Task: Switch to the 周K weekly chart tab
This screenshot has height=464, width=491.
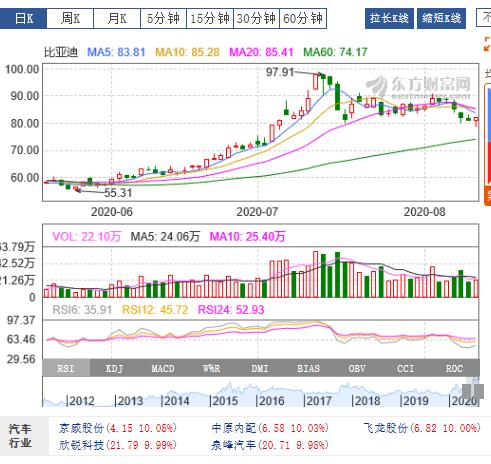Action: pos(70,19)
